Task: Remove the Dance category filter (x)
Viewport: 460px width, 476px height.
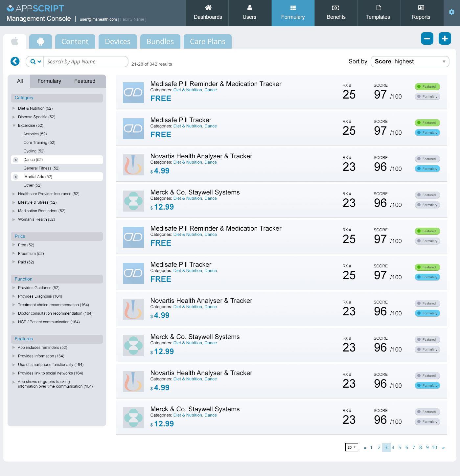Action: 16,160
